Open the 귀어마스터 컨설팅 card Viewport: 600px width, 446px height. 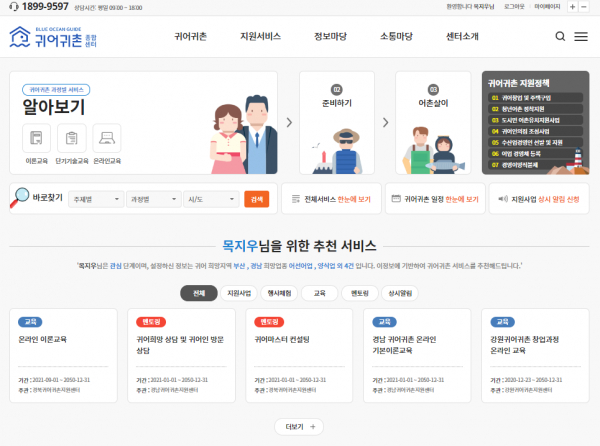299,355
